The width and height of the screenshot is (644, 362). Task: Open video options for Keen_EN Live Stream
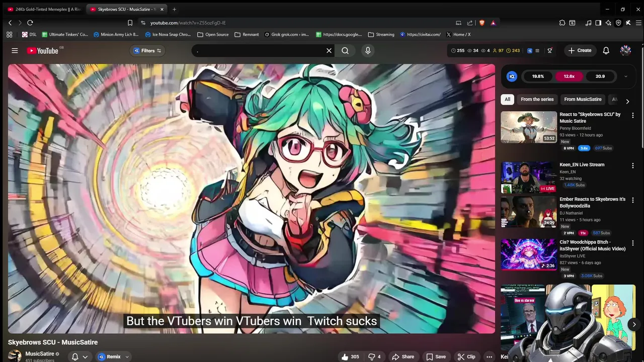click(633, 165)
